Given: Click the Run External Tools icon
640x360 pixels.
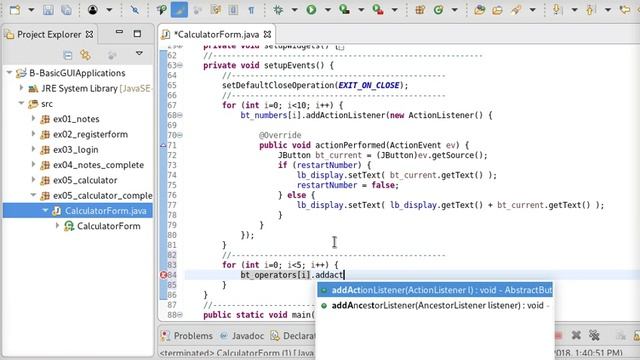Looking at the screenshot, I should 378,10.
